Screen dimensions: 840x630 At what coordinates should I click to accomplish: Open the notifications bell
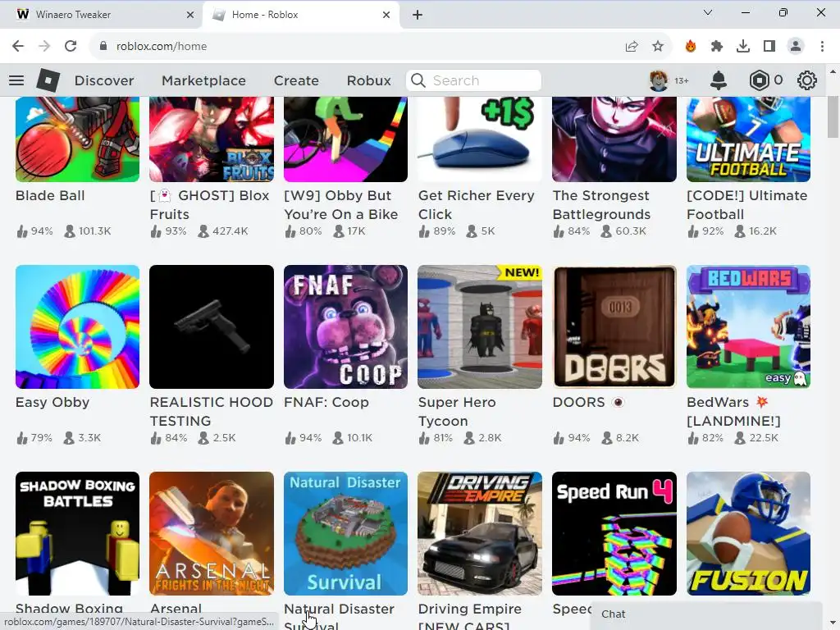[719, 80]
